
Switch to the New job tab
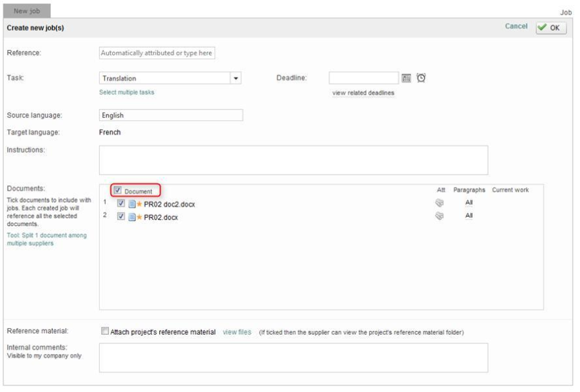coord(26,11)
